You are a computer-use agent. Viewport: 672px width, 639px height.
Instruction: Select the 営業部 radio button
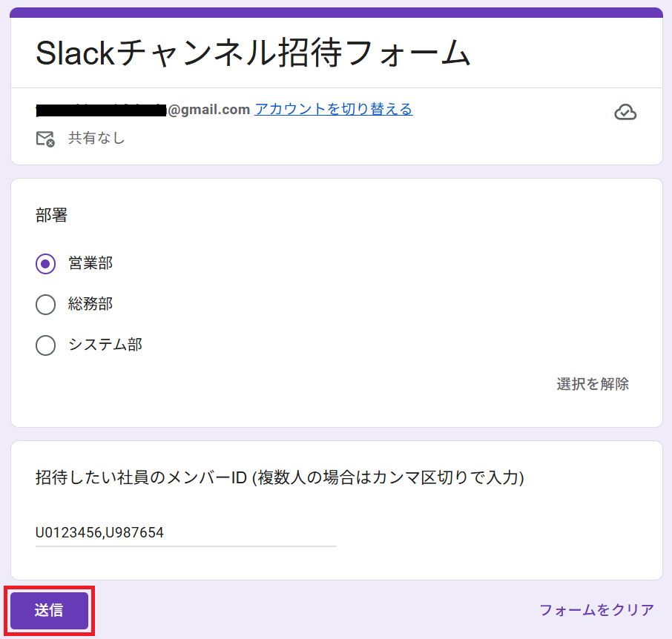click(45, 263)
